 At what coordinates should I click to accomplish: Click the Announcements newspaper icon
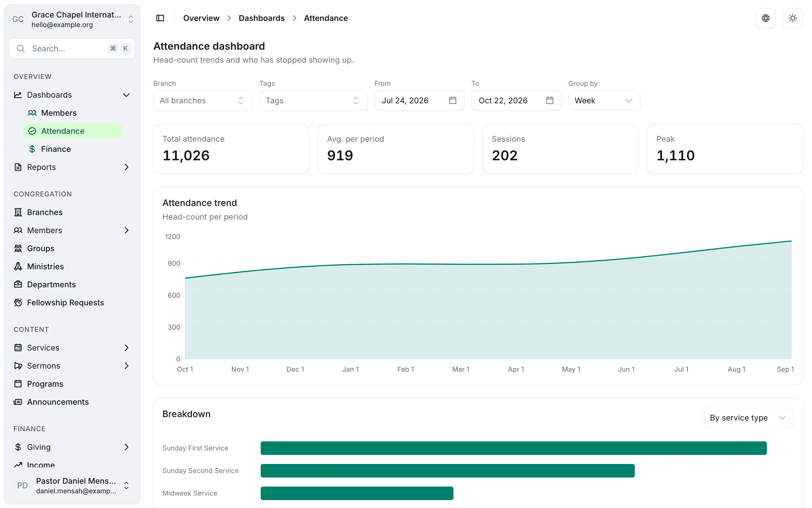[18, 402]
